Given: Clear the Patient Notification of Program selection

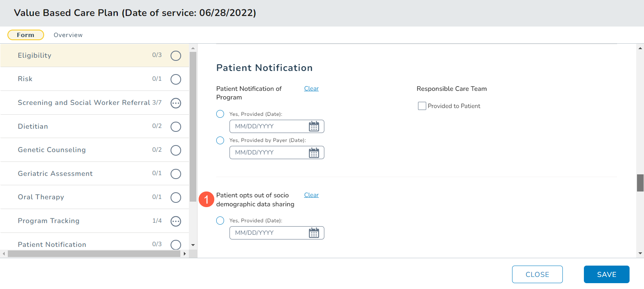Looking at the screenshot, I should click(311, 89).
